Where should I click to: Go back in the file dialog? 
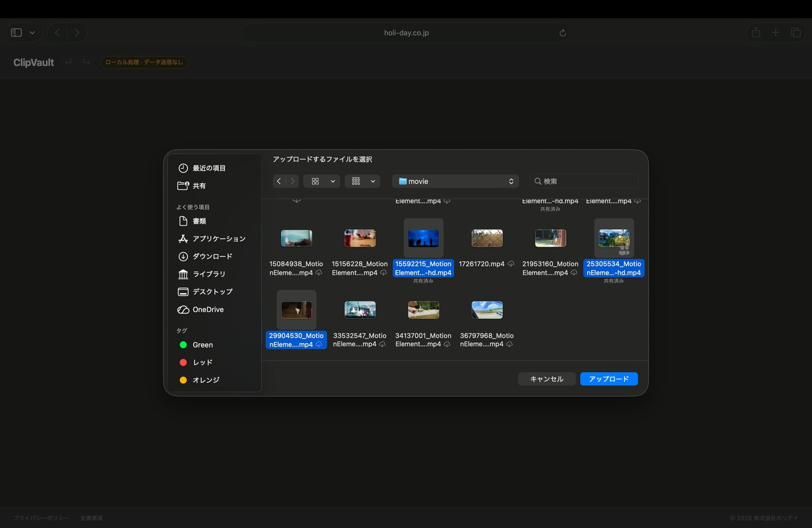point(279,181)
